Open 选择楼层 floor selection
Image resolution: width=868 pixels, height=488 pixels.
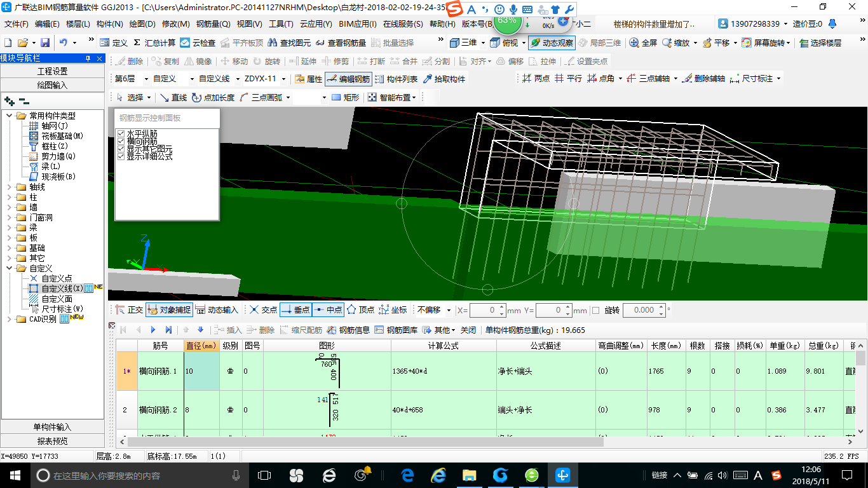click(820, 43)
